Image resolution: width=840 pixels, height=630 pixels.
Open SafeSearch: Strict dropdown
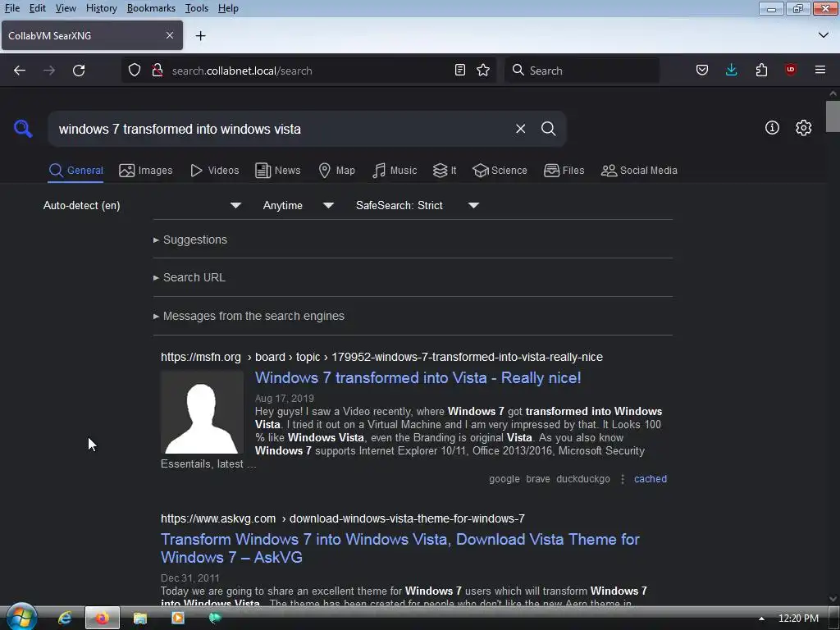[418, 205]
